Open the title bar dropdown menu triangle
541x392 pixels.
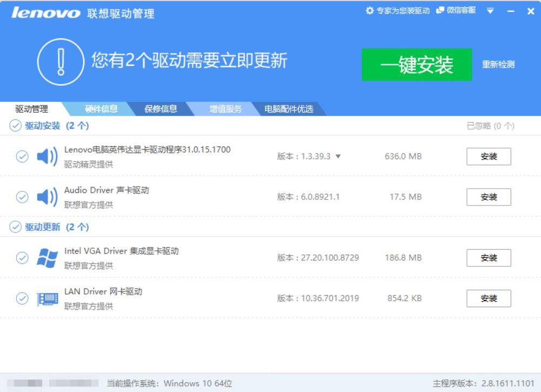(490, 11)
